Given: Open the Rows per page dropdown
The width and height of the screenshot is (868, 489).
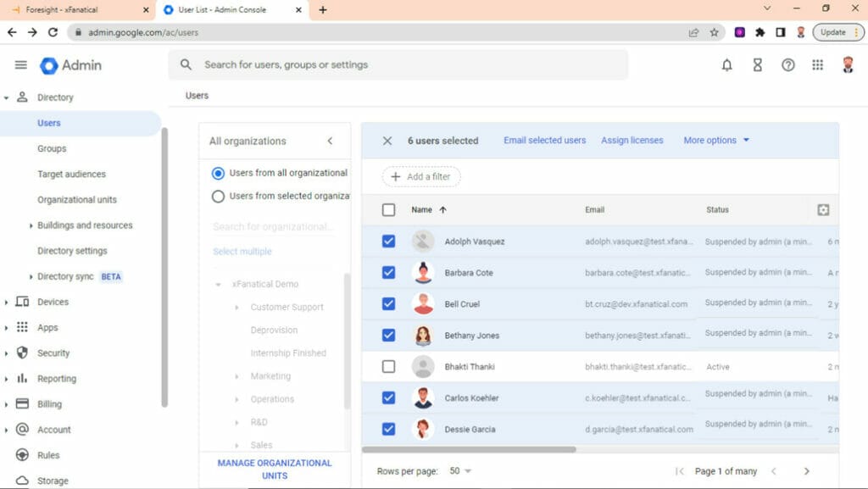Looking at the screenshot, I should click(460, 470).
